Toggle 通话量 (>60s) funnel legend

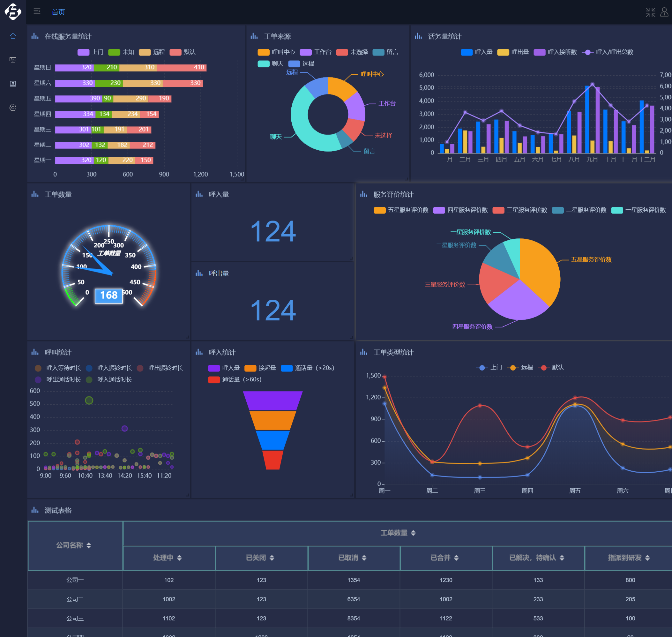click(235, 380)
